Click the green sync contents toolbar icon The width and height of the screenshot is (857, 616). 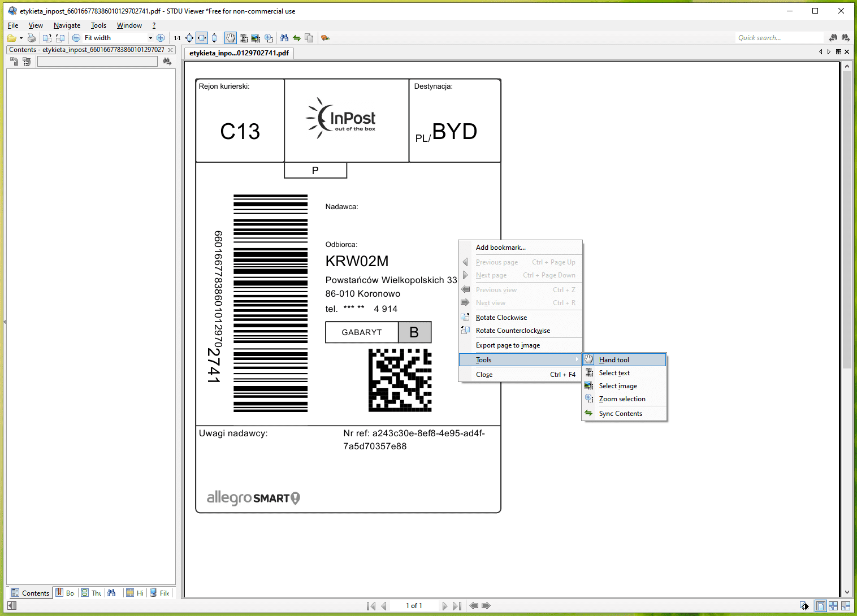click(x=297, y=38)
